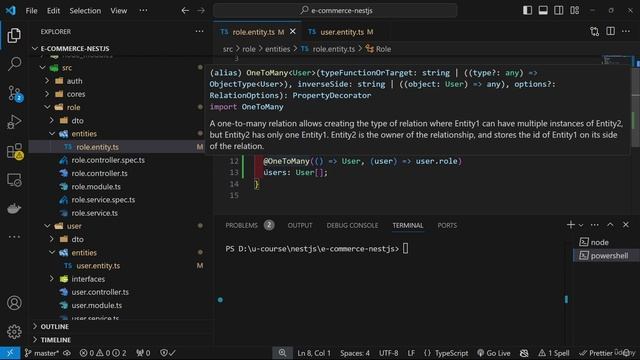Open role.controller.spec.ts file

coord(108,160)
